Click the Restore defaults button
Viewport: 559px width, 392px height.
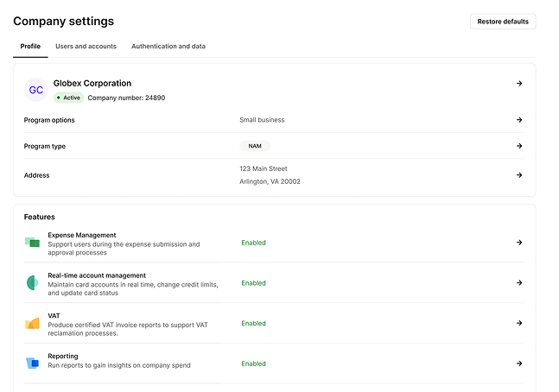(503, 22)
